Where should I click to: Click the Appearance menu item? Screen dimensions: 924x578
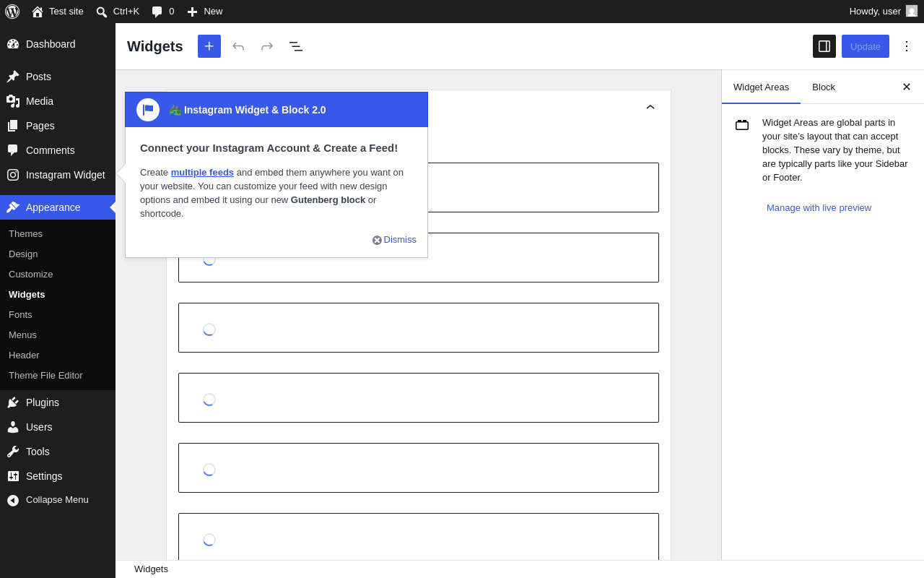point(58,207)
